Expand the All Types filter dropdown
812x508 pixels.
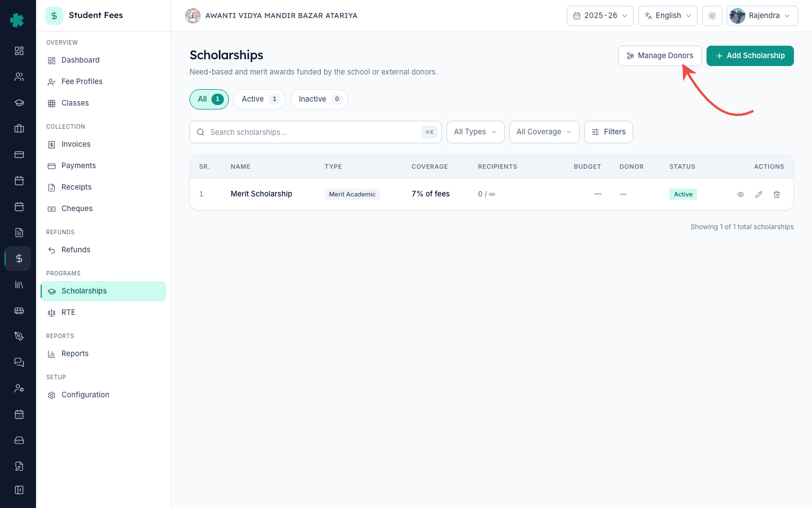pyautogui.click(x=475, y=132)
